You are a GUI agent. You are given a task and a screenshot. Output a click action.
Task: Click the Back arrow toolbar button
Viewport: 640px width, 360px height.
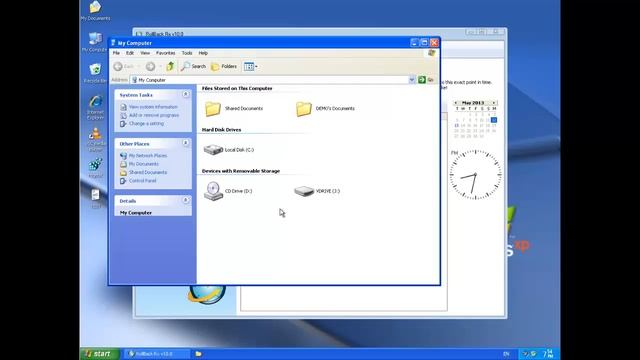124,66
